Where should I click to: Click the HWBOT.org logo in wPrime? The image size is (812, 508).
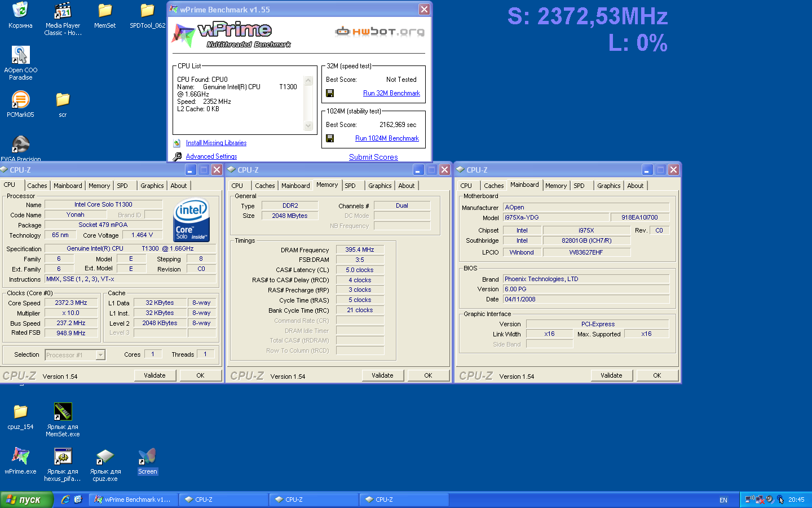click(x=380, y=31)
